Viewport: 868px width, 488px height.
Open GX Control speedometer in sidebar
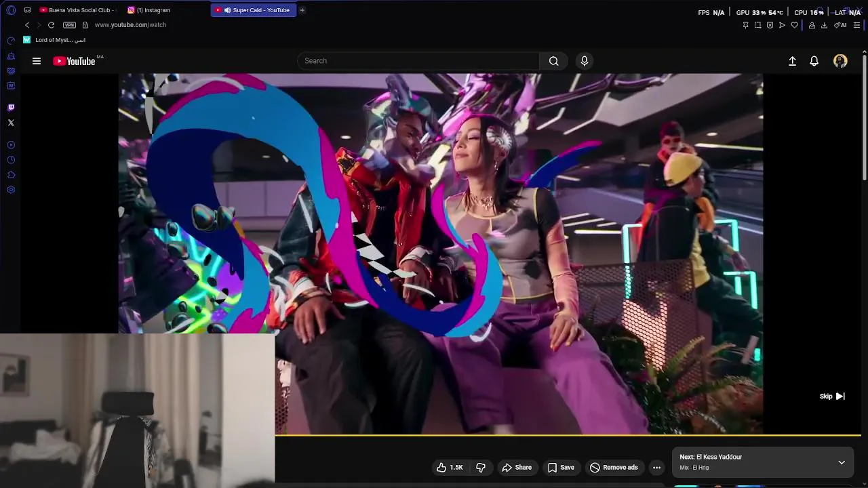(x=11, y=41)
